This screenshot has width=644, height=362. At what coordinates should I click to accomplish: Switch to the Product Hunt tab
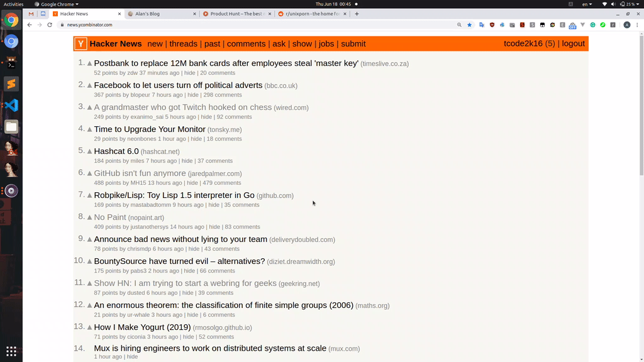236,14
